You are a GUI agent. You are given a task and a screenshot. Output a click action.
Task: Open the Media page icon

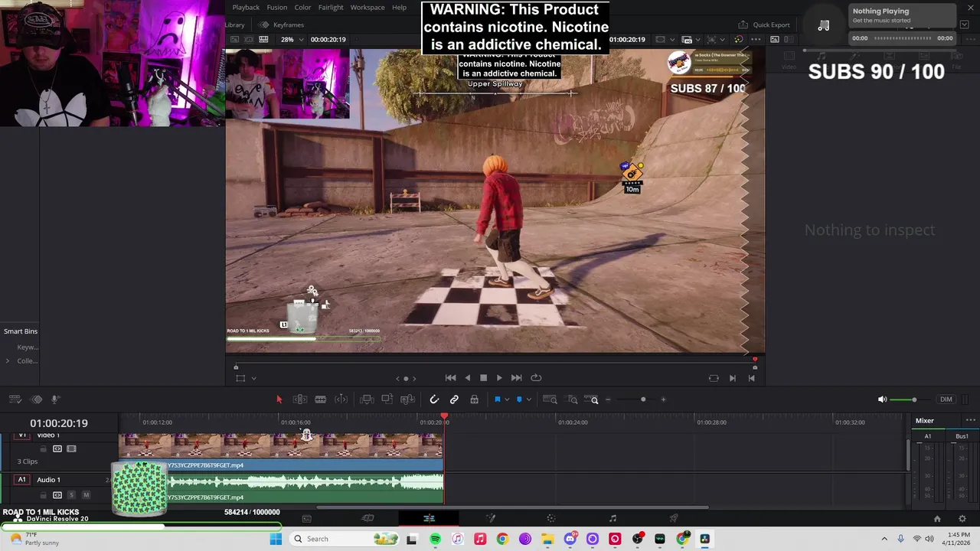306,518
